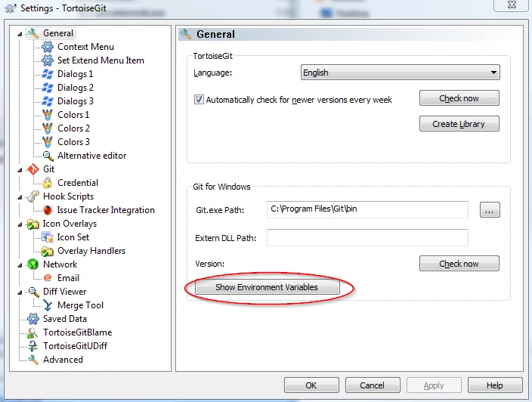Click the Dialogs 2 windows icon
This screenshot has height=402, width=532.
click(48, 88)
